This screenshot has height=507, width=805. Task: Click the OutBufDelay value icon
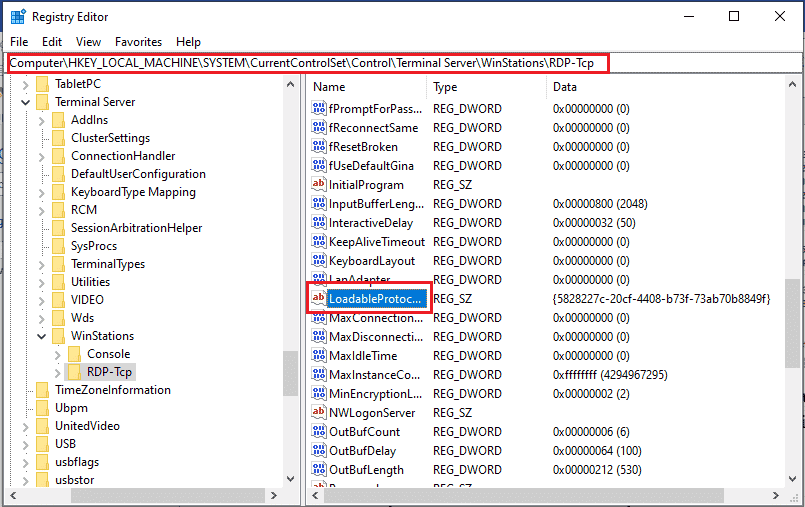pos(318,450)
